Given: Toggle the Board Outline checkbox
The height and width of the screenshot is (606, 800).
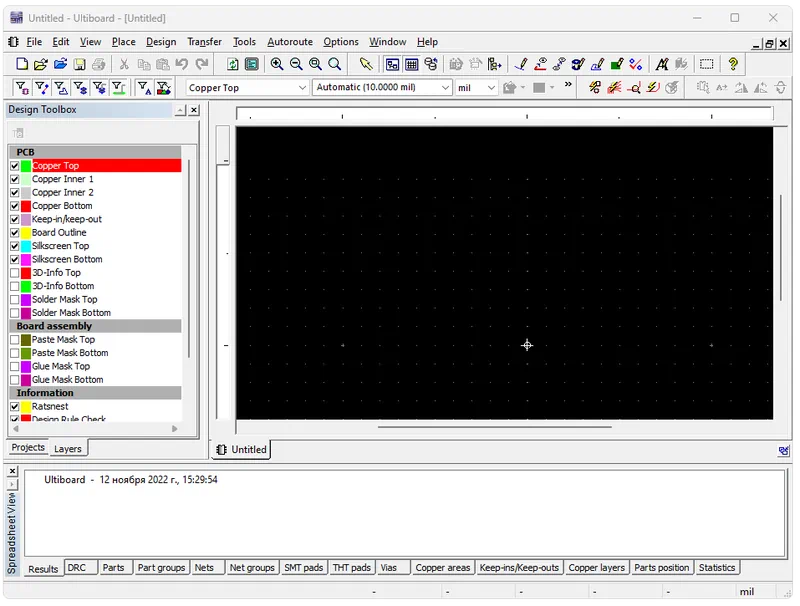Looking at the screenshot, I should (x=15, y=233).
